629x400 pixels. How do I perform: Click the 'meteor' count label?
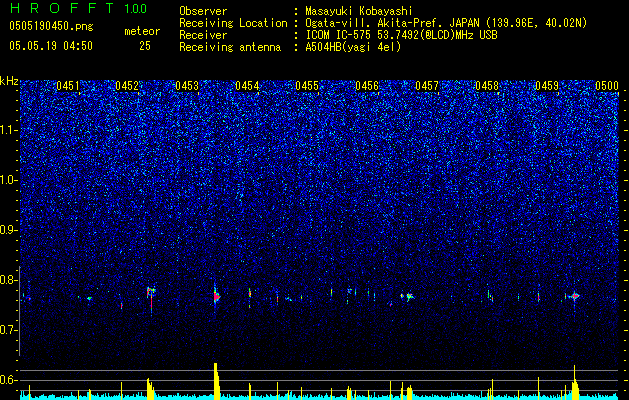click(142, 31)
